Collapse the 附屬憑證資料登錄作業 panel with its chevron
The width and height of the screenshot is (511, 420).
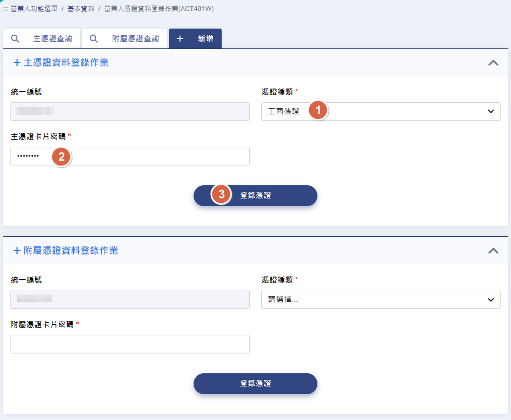[x=493, y=251]
